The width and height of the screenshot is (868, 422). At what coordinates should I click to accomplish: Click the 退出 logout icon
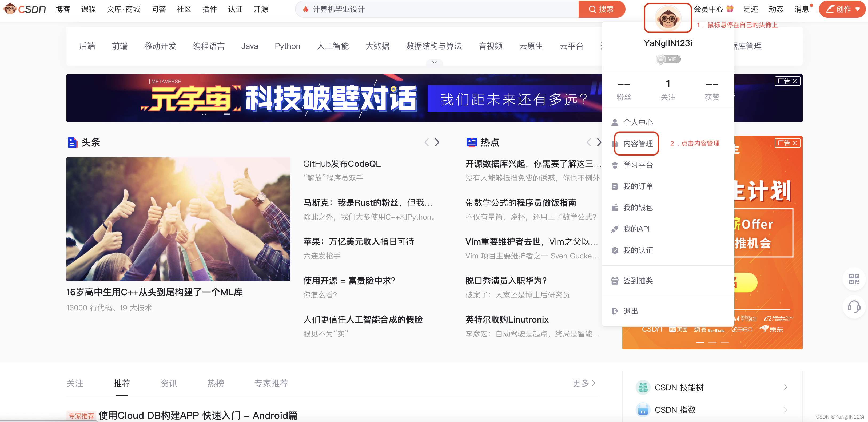pyautogui.click(x=615, y=311)
